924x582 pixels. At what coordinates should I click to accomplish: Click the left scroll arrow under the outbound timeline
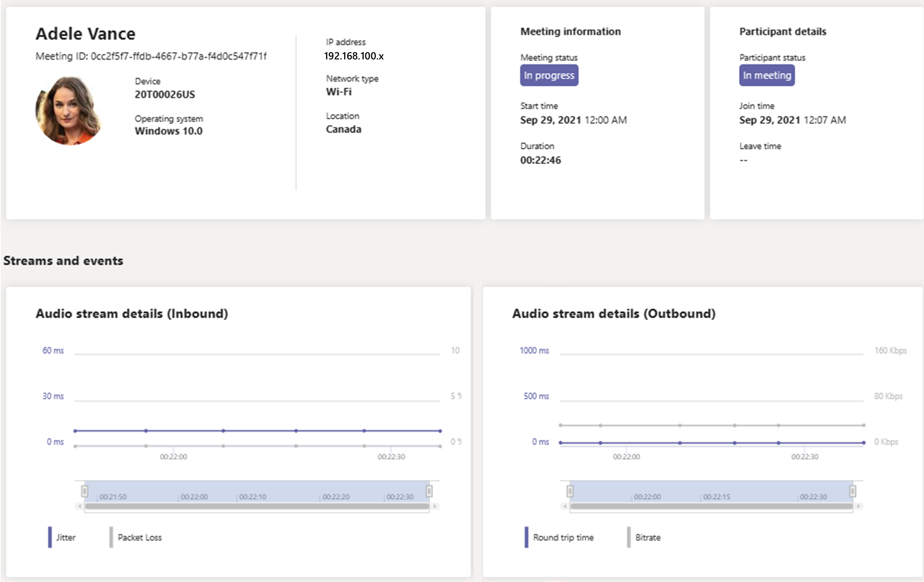coord(565,506)
